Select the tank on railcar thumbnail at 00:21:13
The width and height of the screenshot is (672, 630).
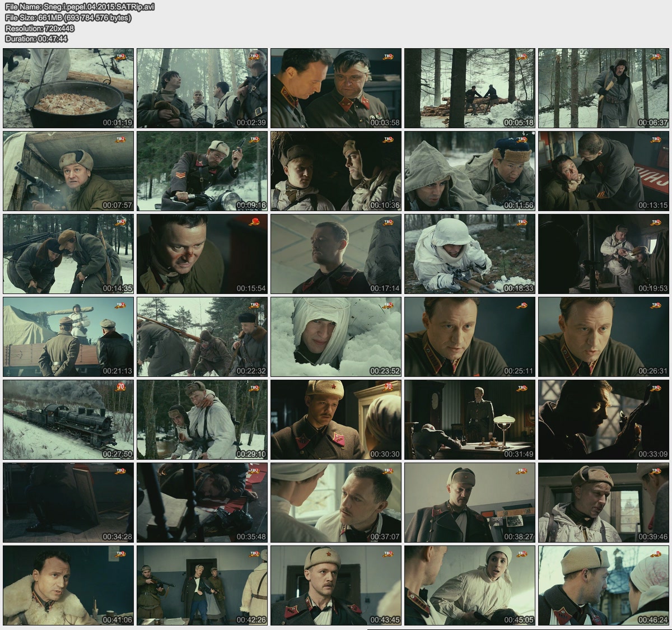(x=68, y=337)
